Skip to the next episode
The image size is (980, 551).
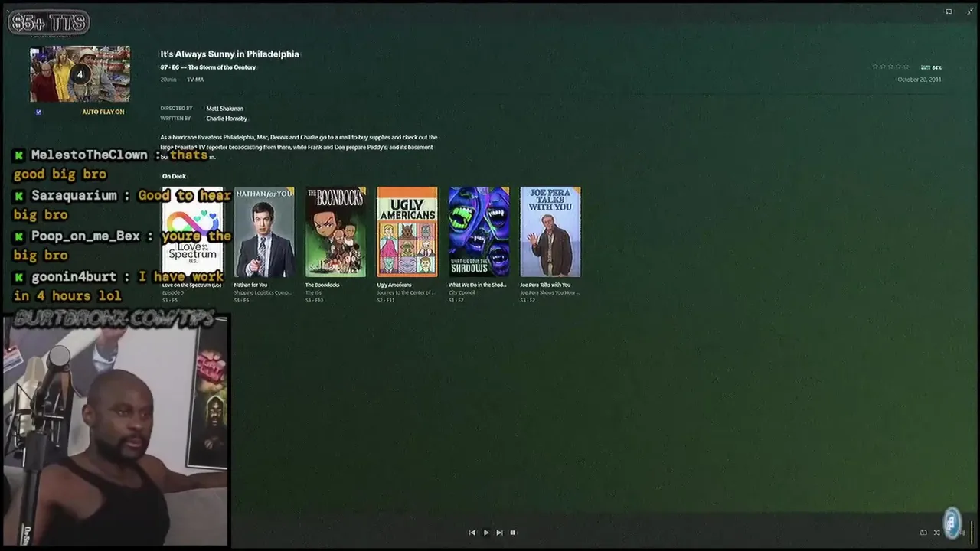[499, 533]
